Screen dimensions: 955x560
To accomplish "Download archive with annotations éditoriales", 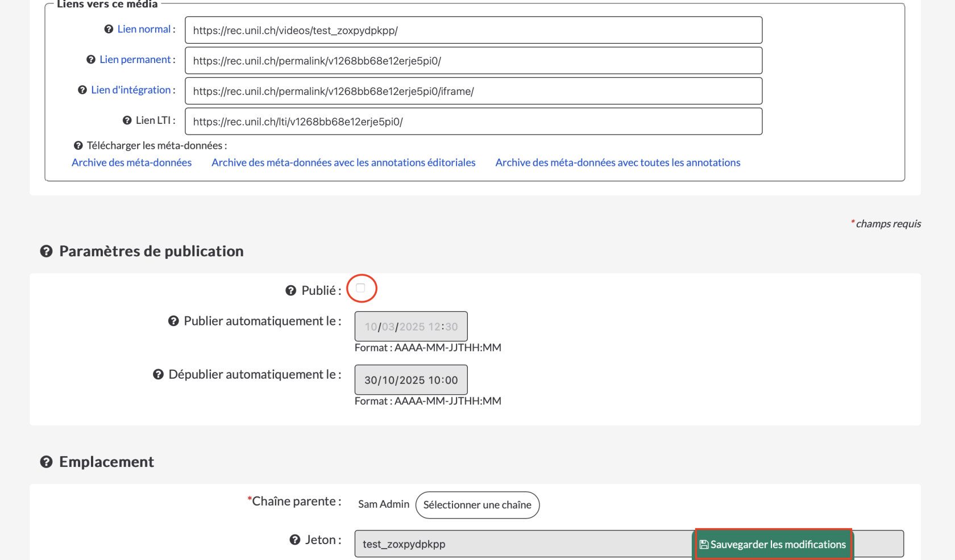I will 343,162.
